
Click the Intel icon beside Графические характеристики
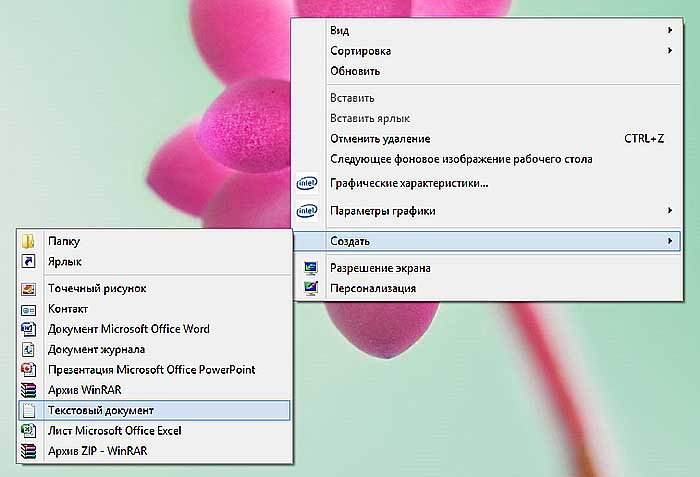307,183
